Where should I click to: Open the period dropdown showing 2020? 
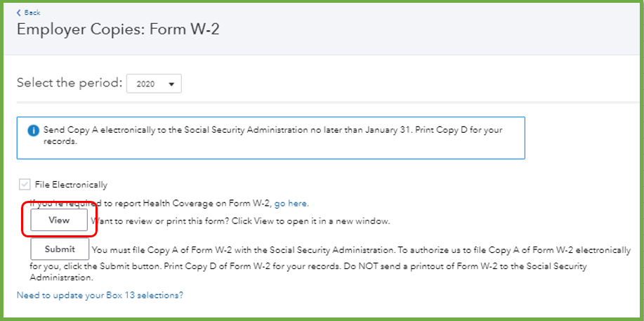154,84
